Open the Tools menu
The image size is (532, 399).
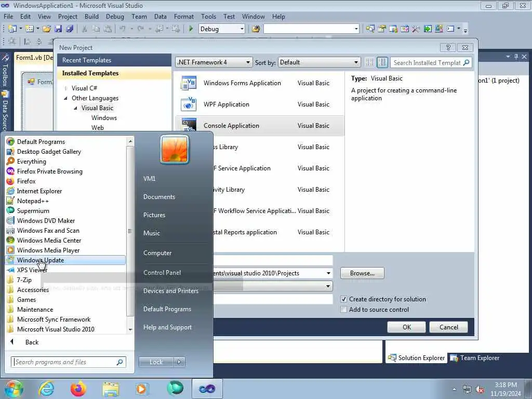[x=208, y=17]
